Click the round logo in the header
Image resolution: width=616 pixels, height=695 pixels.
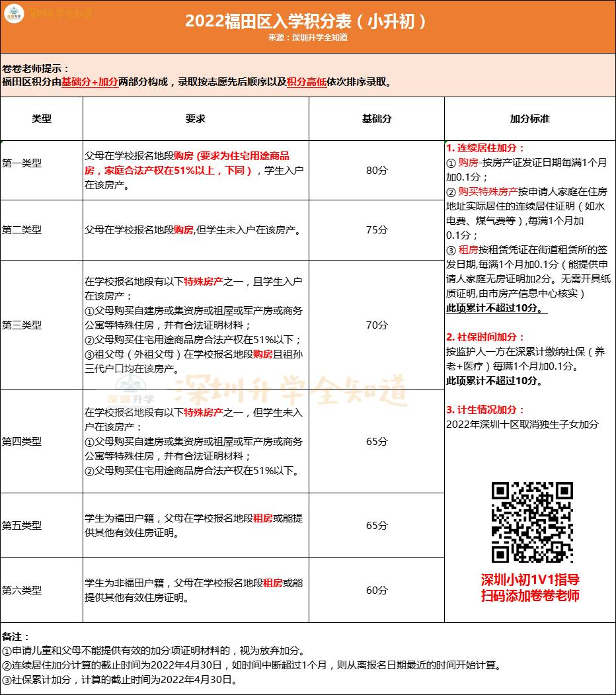pyautogui.click(x=14, y=14)
